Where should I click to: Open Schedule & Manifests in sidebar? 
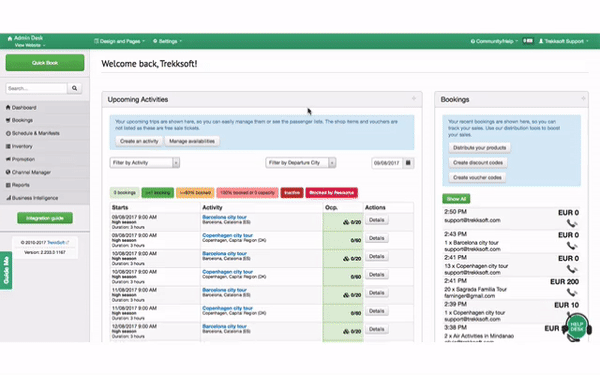[45, 133]
